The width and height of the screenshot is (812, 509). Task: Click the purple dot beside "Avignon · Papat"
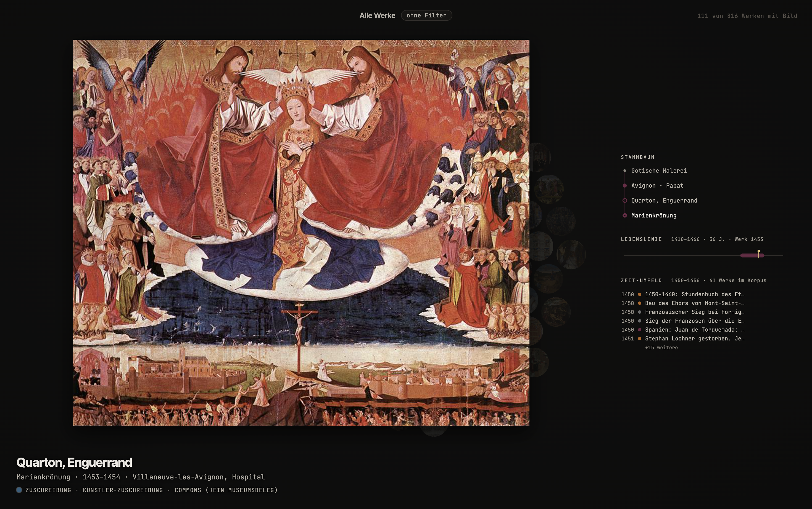click(x=625, y=185)
